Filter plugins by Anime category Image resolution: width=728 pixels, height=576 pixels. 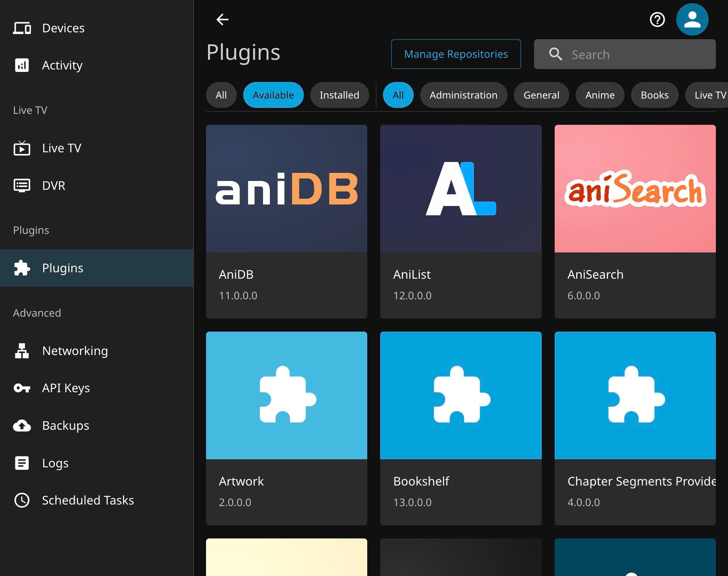tap(600, 95)
